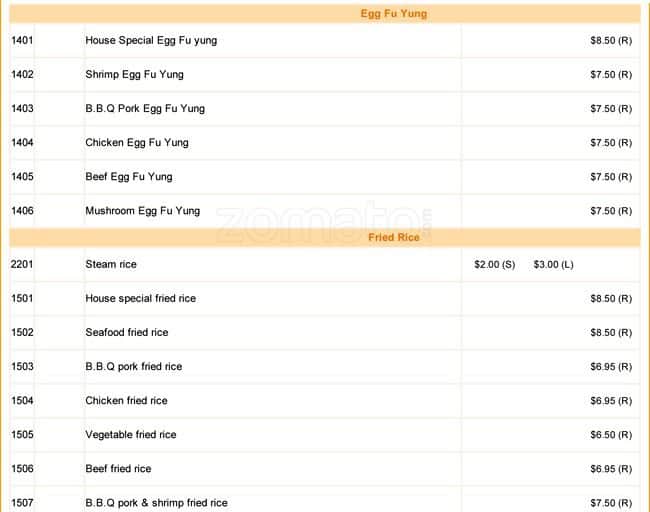Choose House special fried rice
This screenshot has height=512, width=650.
pos(140,299)
